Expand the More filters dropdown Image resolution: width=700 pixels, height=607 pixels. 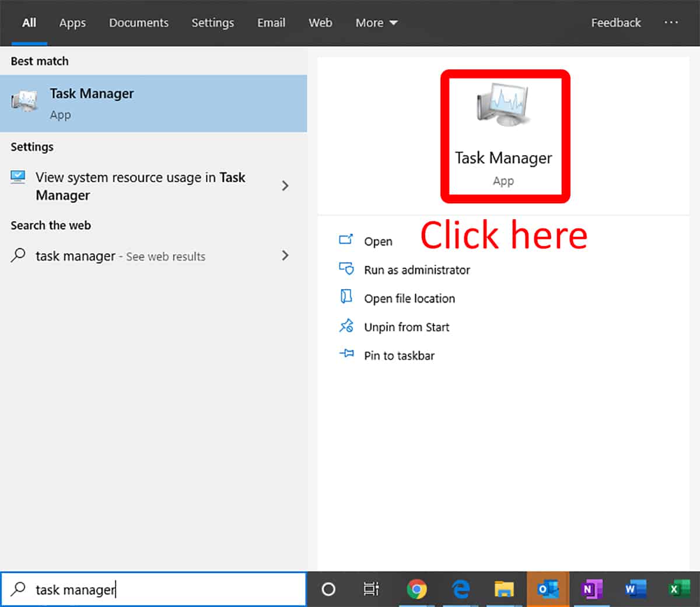377,23
